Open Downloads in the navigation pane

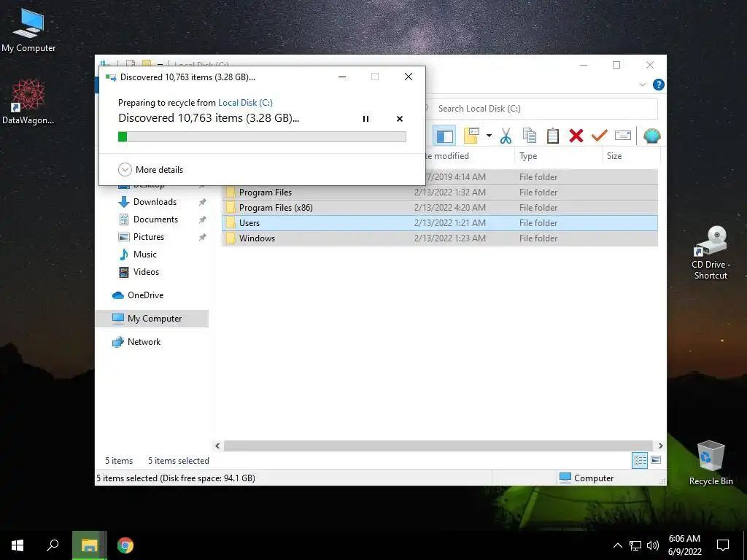[x=155, y=202]
